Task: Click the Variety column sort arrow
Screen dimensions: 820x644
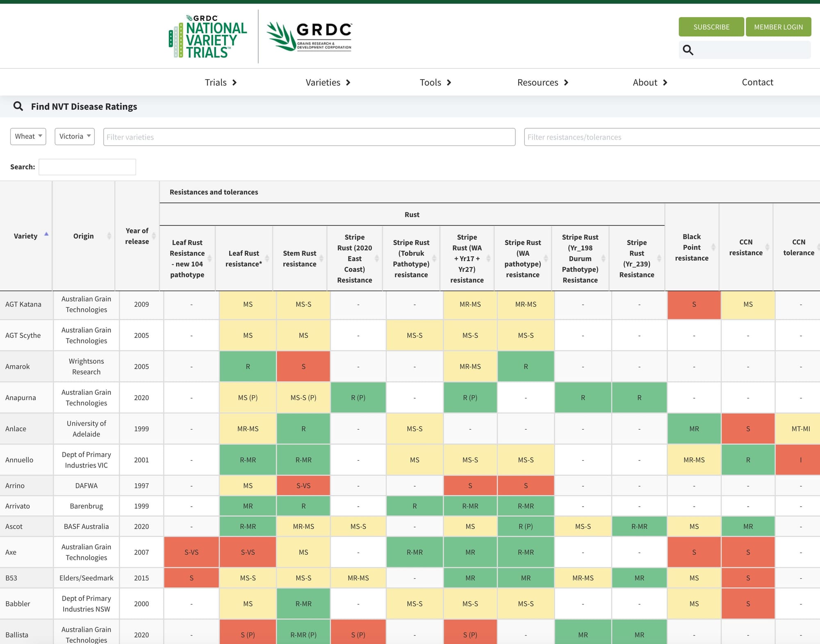Action: (46, 234)
